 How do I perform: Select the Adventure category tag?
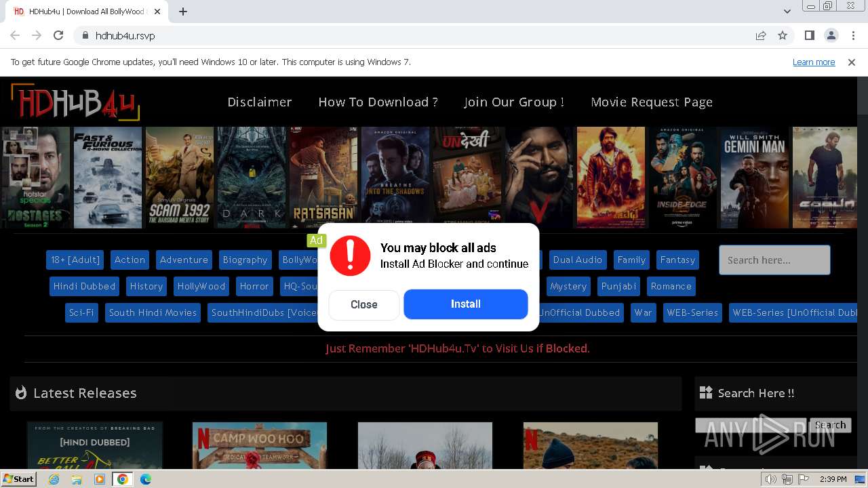tap(184, 260)
